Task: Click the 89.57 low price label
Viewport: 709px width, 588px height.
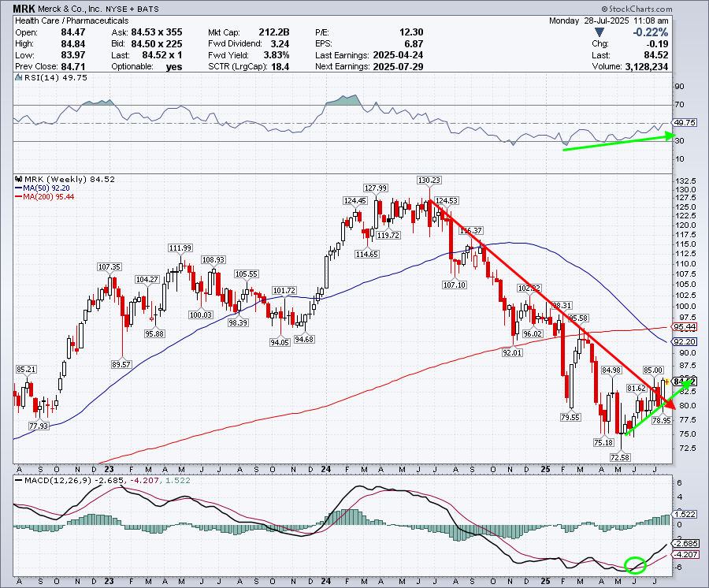Action: click(121, 365)
